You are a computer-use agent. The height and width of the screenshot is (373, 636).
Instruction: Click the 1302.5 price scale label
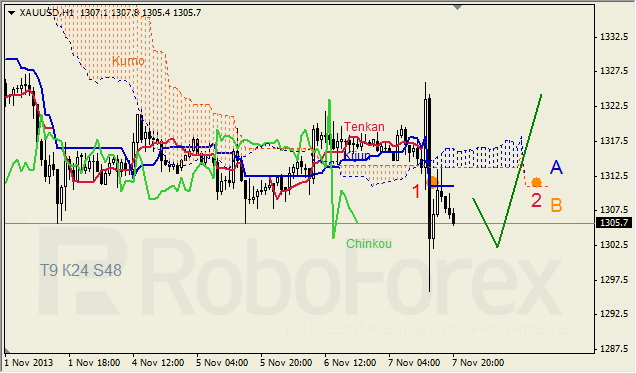tap(614, 244)
